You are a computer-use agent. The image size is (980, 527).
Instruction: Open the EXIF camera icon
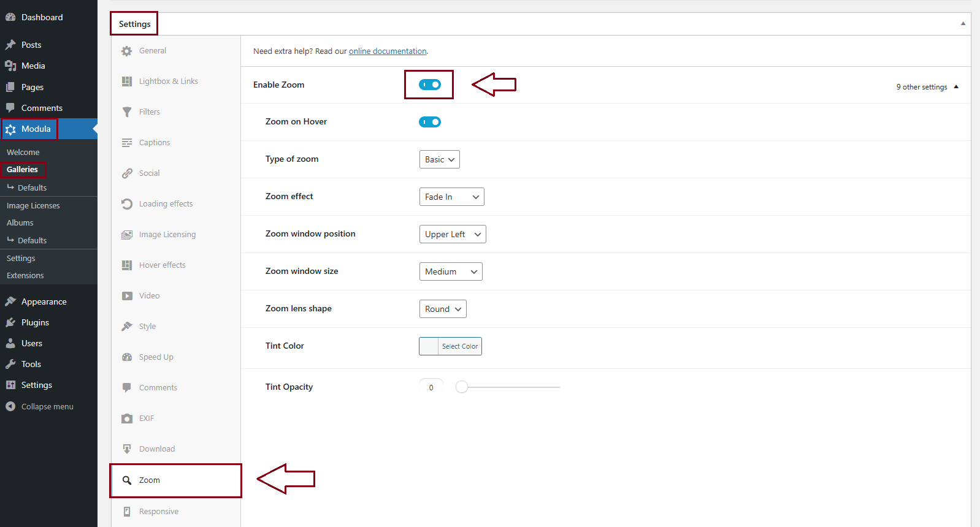pos(127,419)
